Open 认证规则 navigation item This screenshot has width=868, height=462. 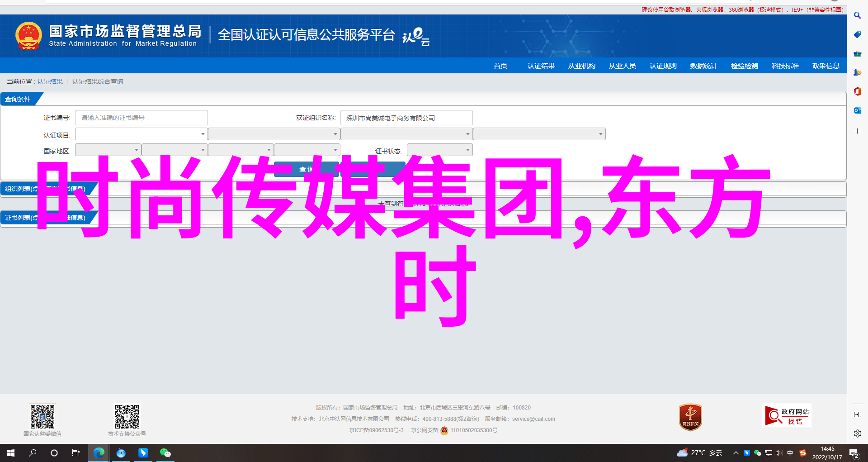[663, 66]
